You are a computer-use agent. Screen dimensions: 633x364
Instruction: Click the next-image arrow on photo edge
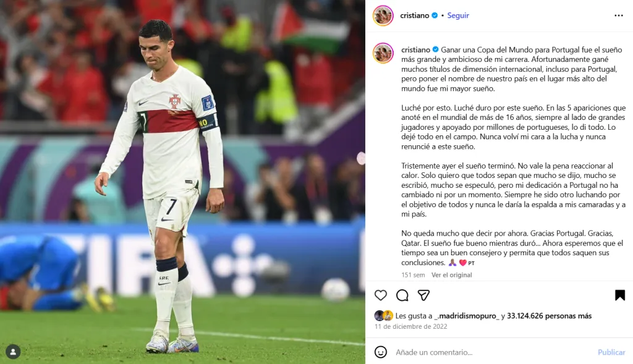pos(361,158)
